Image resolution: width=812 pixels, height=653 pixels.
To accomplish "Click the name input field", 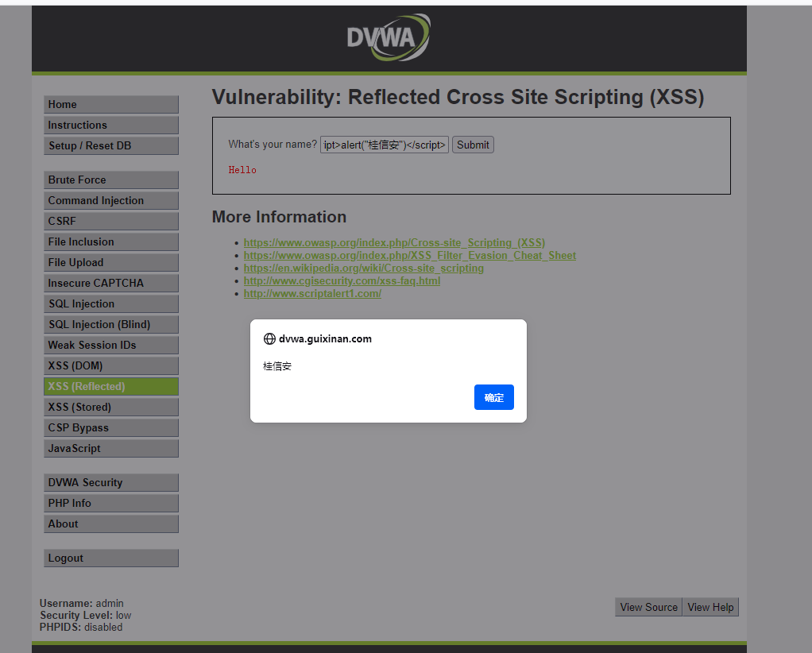I will pos(384,145).
